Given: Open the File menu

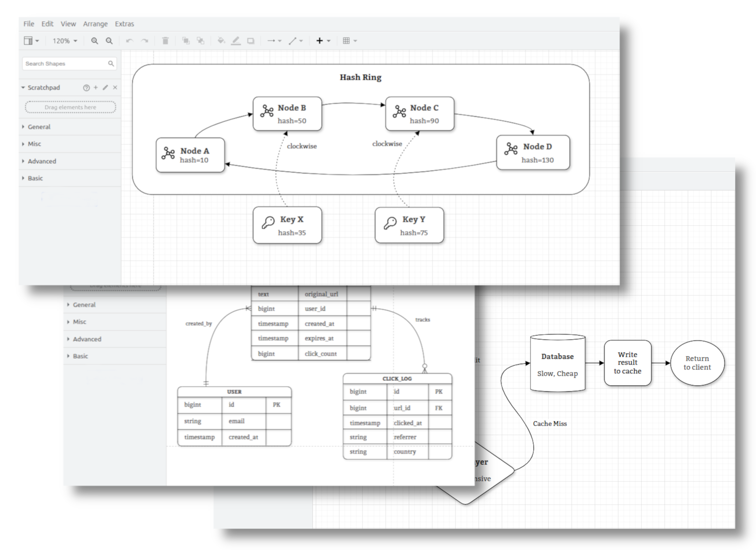Looking at the screenshot, I should tap(29, 24).
